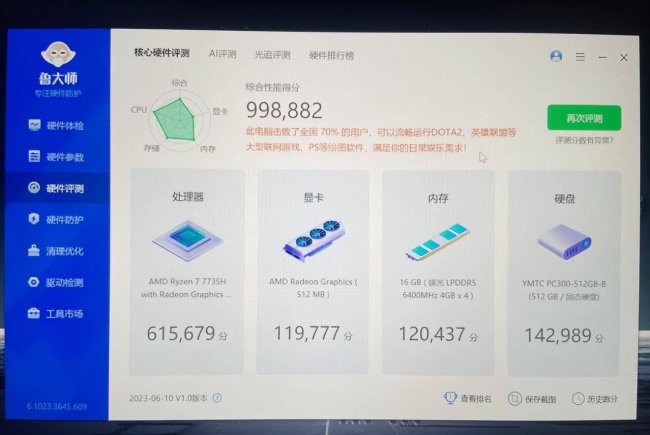Click the processor score 615,679
Screen dimensions: 650x435
point(181,333)
